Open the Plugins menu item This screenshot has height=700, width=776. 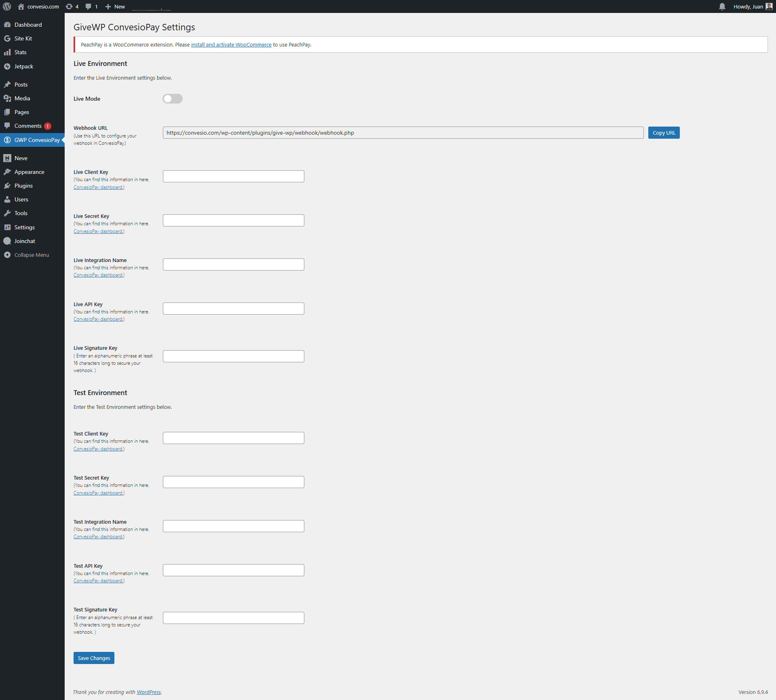[23, 186]
